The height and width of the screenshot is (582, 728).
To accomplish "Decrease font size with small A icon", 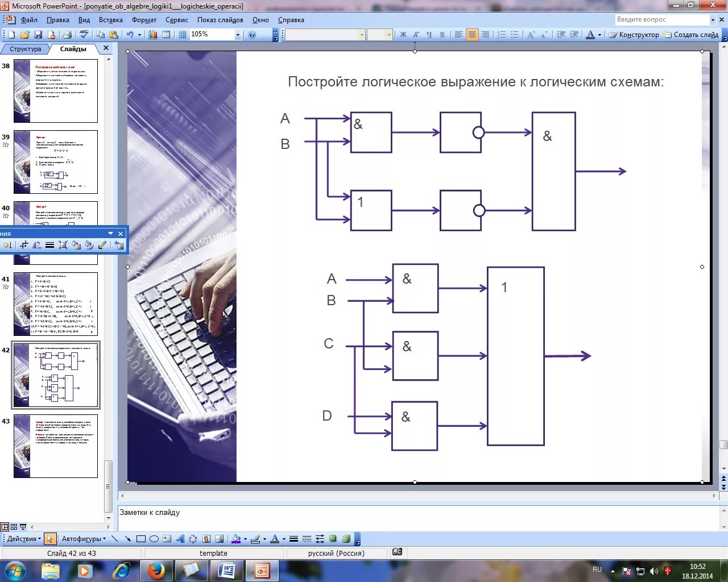I will 544,35.
